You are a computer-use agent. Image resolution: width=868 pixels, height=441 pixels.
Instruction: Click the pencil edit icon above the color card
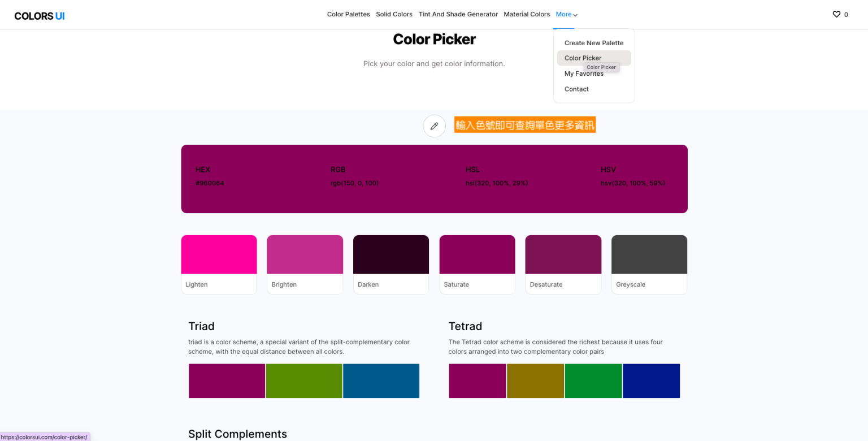(x=434, y=126)
